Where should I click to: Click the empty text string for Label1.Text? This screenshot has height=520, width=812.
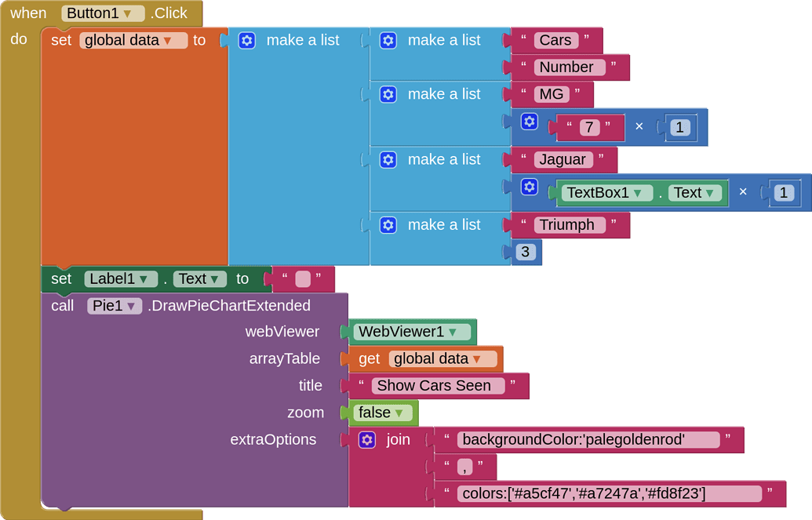(x=303, y=279)
